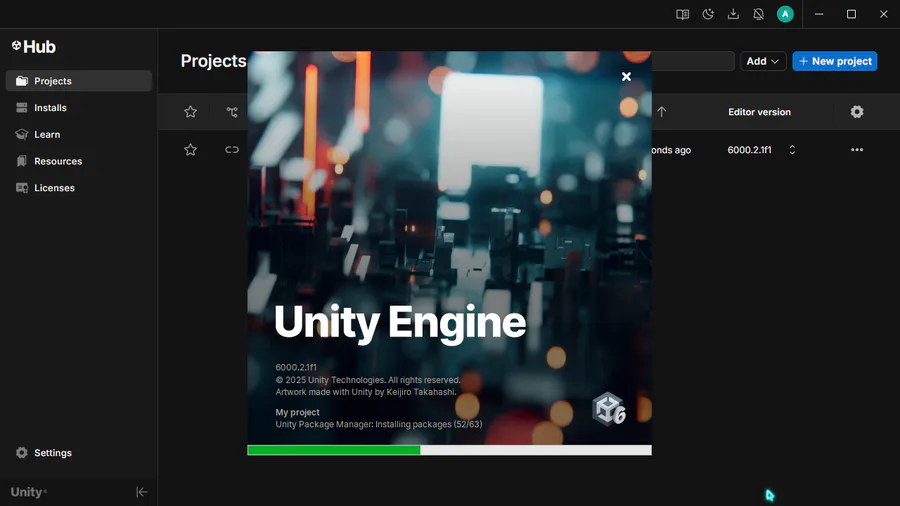Viewport: 900px width, 506px height.
Task: Click the Unity 6 cube logo on splash
Action: pyautogui.click(x=609, y=409)
